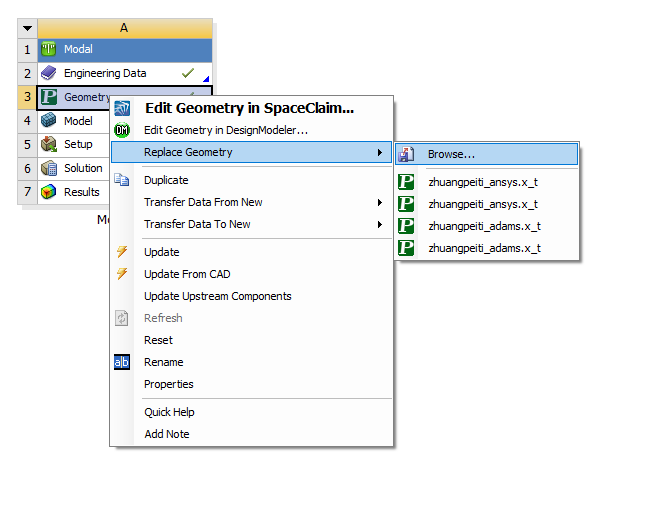Expand the Transfer Data From New submenu arrow
645x508 pixels.
tap(380, 202)
